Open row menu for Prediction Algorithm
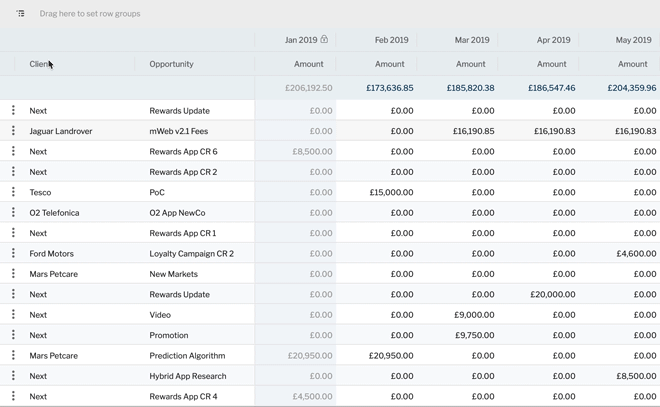 [x=13, y=355]
